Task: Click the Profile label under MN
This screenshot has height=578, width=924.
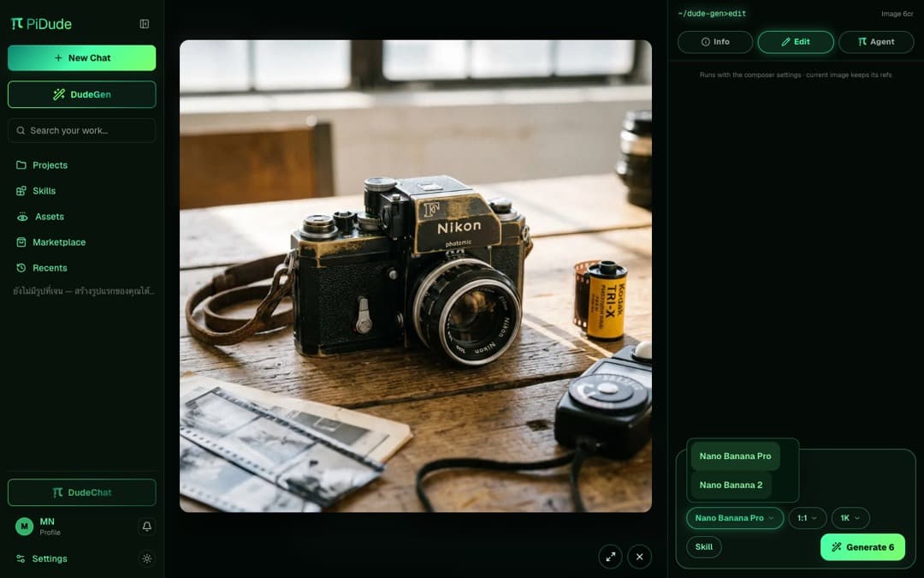Action: click(50, 533)
